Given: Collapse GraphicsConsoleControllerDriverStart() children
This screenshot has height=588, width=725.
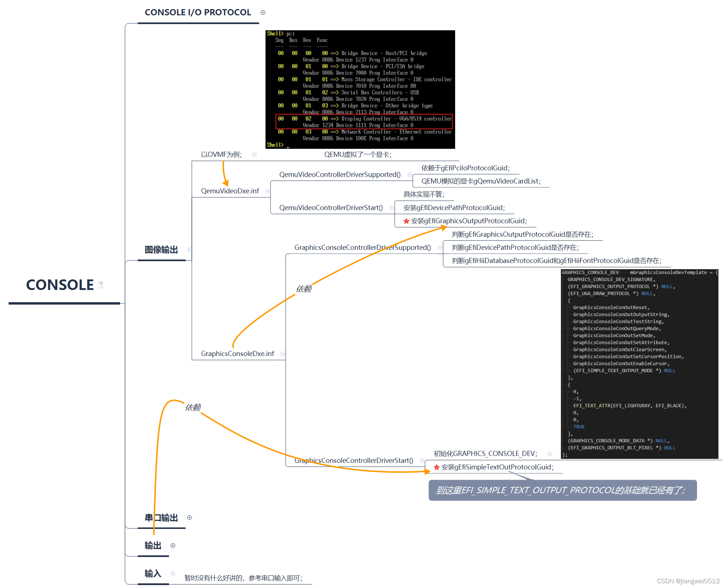Looking at the screenshot, I should pyautogui.click(x=422, y=461).
